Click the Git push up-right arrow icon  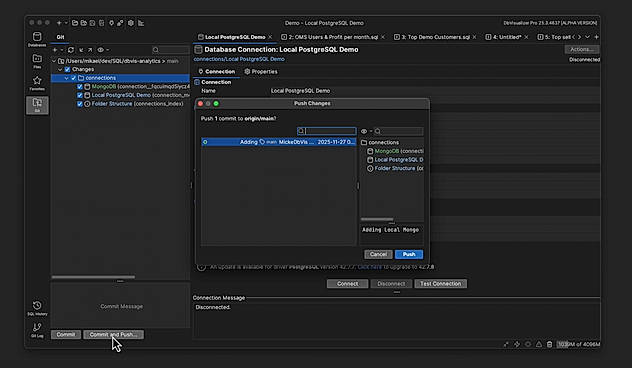tap(90, 50)
